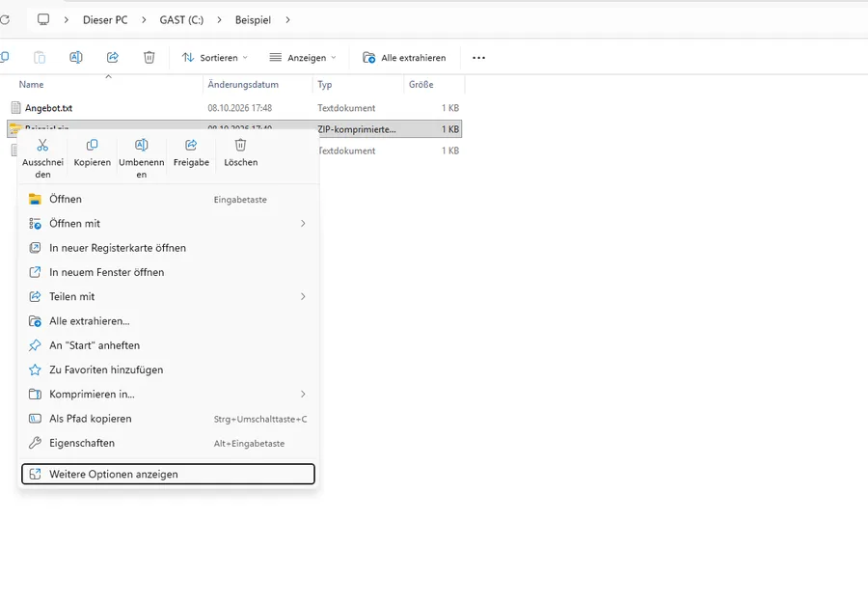
Task: Select Als Pfad kopieren
Action: tap(168, 418)
